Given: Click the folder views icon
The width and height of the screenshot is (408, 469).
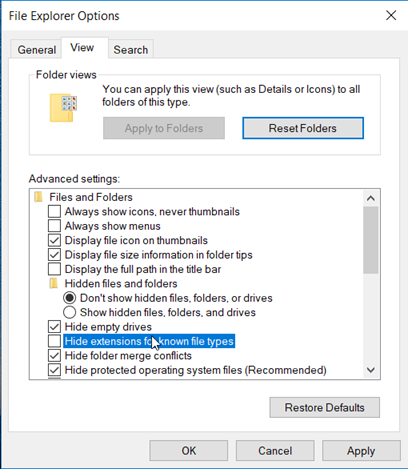Looking at the screenshot, I should (x=63, y=107).
